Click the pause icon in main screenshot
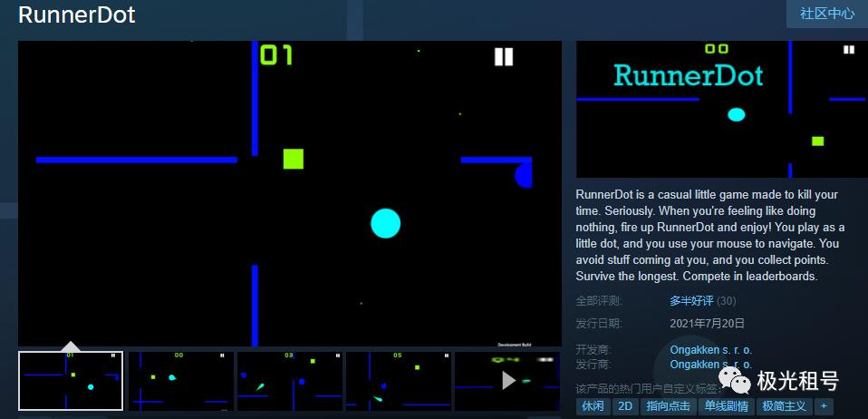Image resolution: width=868 pixels, height=419 pixels. click(x=504, y=56)
